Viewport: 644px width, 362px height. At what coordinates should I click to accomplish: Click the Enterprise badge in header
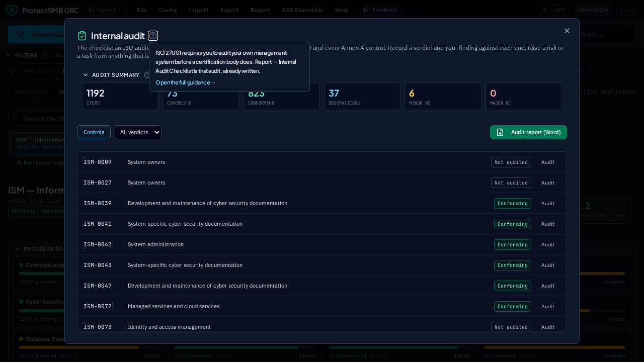click(593, 10)
